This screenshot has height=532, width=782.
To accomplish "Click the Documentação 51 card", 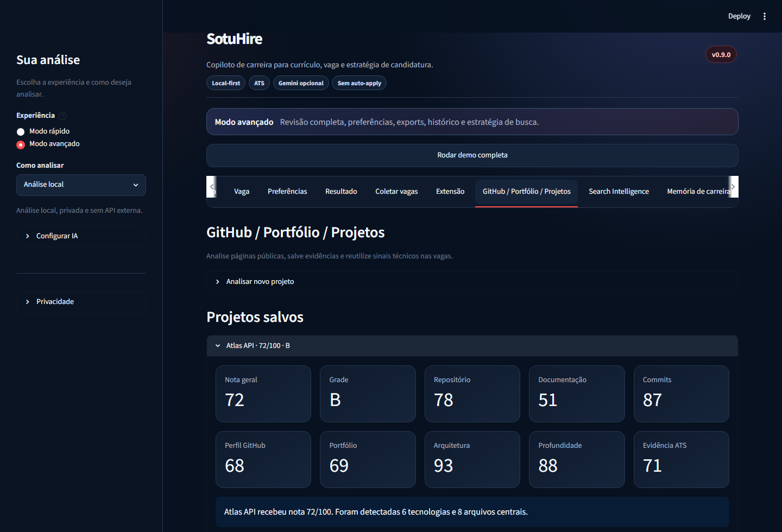I will [x=577, y=394].
